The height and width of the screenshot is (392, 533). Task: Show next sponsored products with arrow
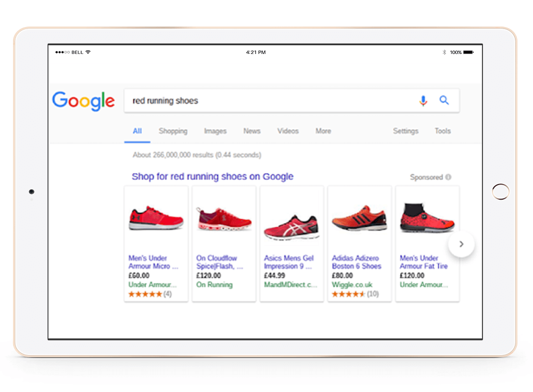tap(461, 244)
